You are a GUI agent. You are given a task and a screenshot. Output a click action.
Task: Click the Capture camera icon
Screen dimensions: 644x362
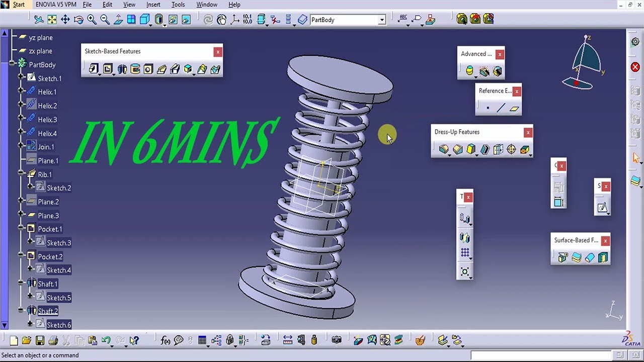click(x=337, y=340)
